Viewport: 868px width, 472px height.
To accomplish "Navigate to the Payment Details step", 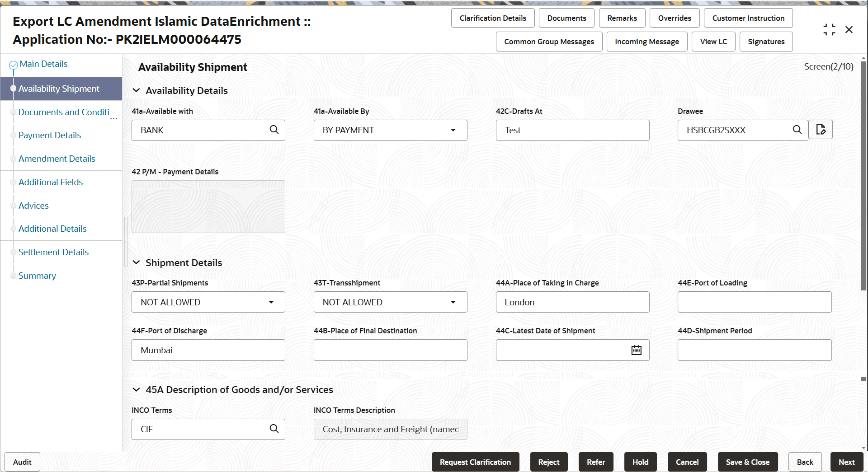I will 50,135.
